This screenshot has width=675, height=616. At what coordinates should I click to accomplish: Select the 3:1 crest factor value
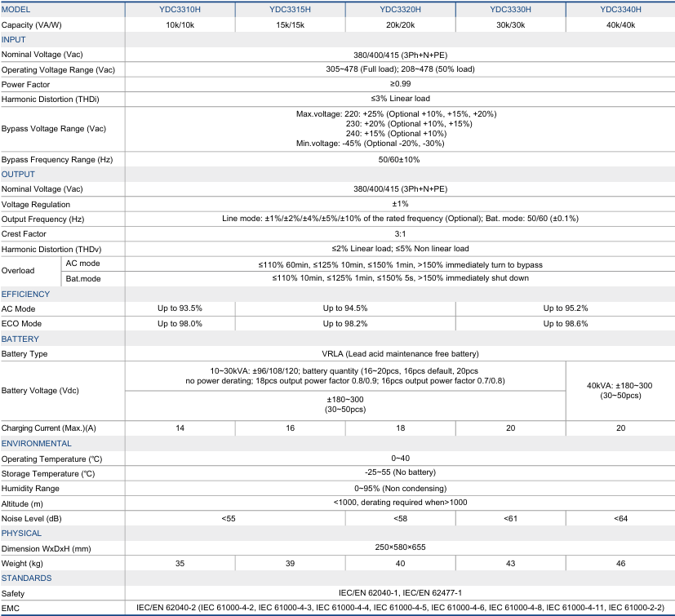point(401,233)
